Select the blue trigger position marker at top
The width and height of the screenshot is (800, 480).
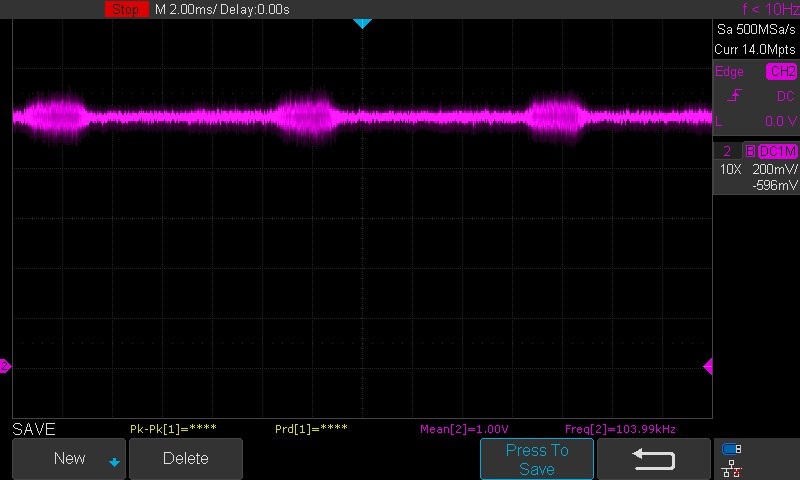point(362,23)
